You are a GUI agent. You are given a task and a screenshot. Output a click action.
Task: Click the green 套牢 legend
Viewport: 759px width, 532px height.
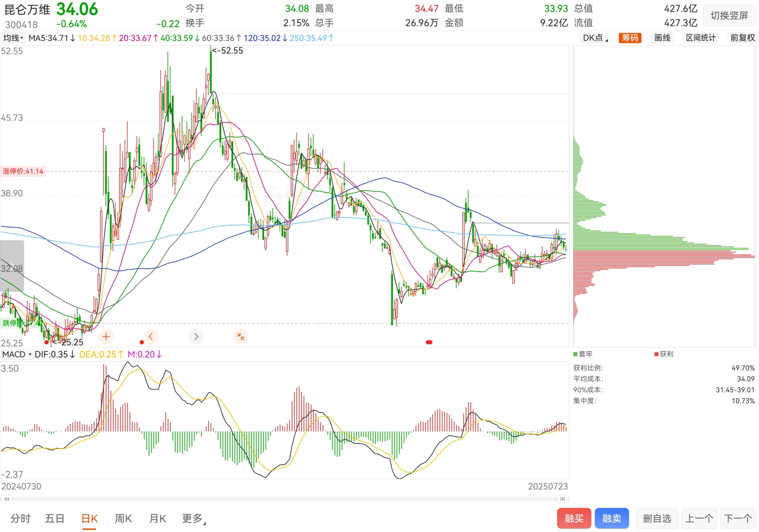583,354
